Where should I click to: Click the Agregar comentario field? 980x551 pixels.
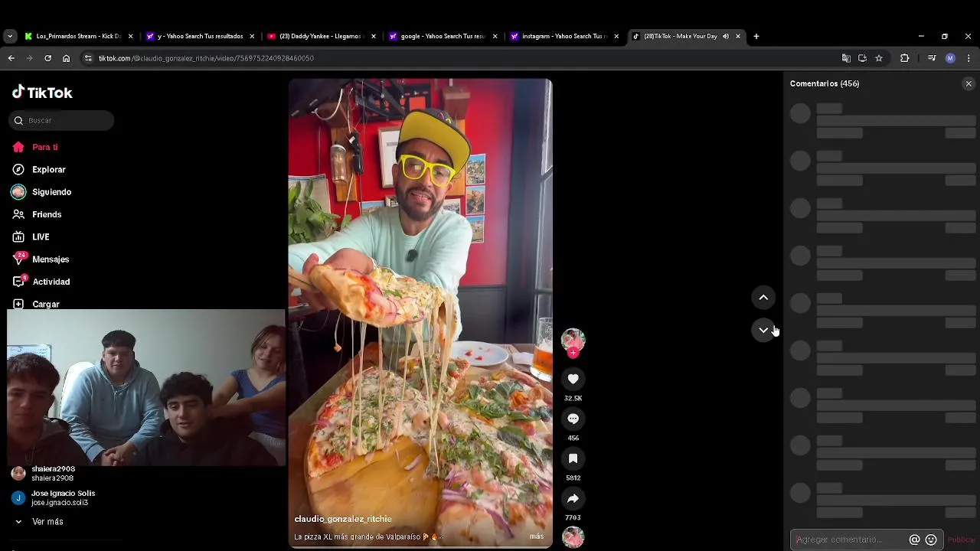tap(848, 540)
